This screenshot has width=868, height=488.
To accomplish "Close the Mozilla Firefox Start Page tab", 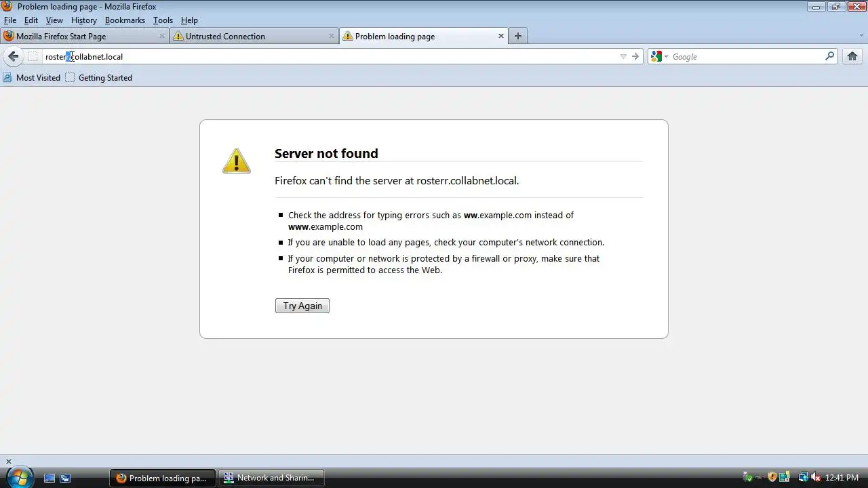I will pyautogui.click(x=162, y=36).
